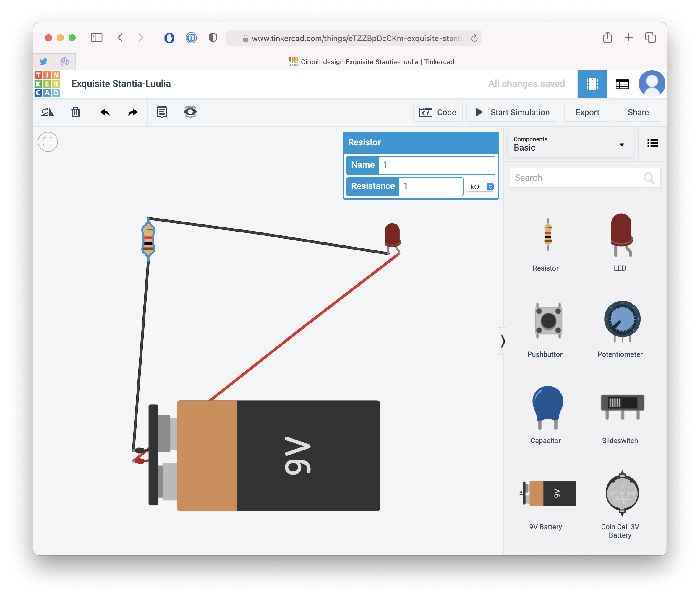
Task: Click the rotate component icon
Action: (47, 112)
